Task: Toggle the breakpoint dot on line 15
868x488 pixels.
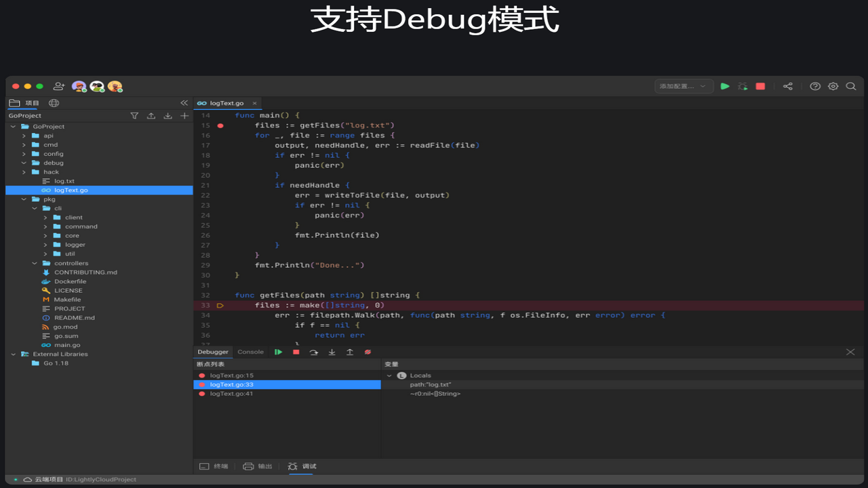Action: coord(220,125)
